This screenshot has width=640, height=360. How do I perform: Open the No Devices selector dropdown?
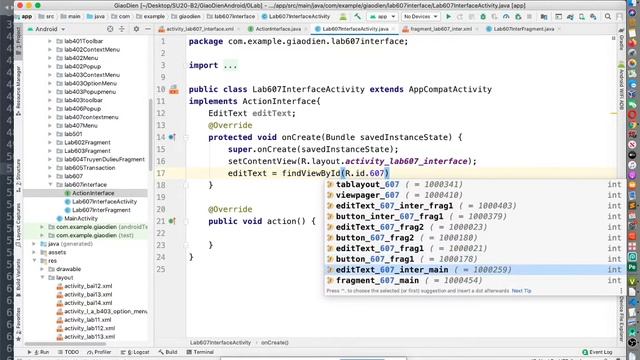pos(420,17)
